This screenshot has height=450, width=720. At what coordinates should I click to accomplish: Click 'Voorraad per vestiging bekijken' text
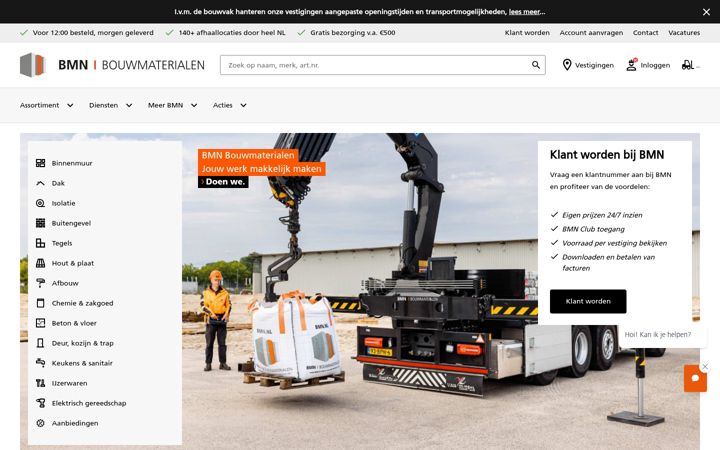(x=614, y=243)
